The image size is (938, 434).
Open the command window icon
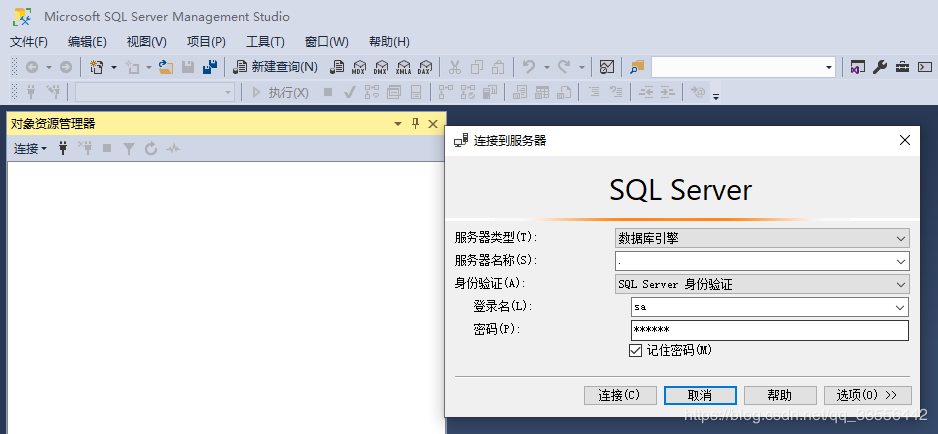[x=925, y=67]
